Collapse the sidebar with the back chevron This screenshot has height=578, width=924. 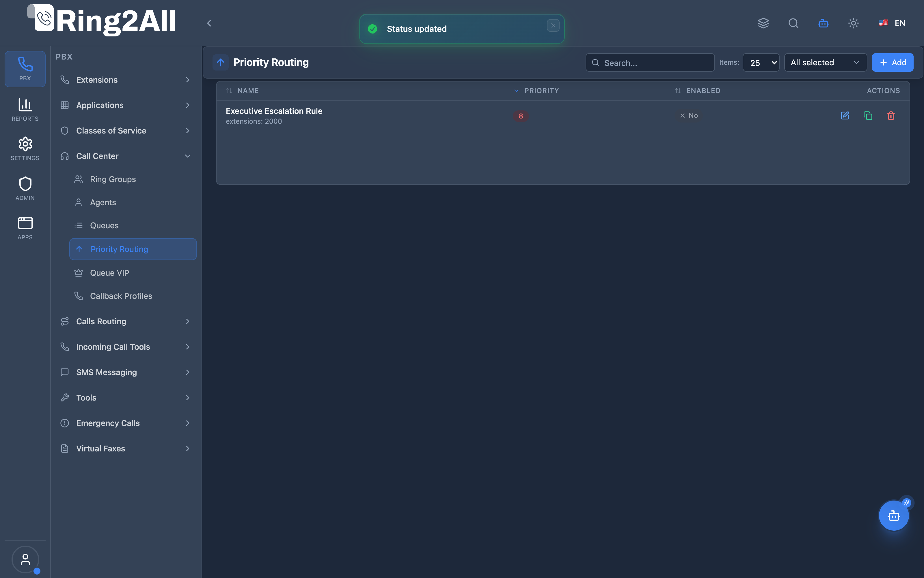[x=209, y=23]
